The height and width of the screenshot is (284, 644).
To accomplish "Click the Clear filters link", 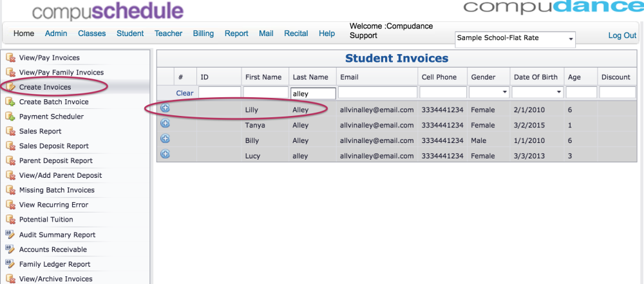I will [185, 93].
